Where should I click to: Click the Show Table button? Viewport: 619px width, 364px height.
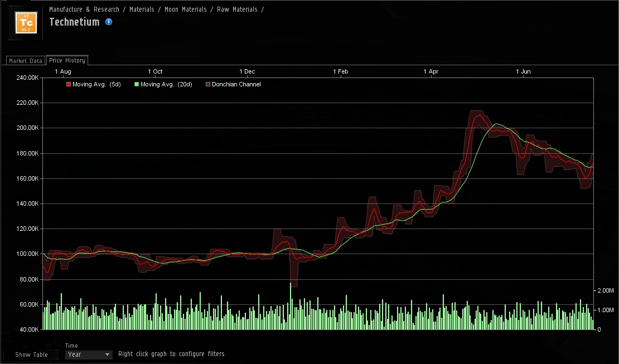point(32,355)
